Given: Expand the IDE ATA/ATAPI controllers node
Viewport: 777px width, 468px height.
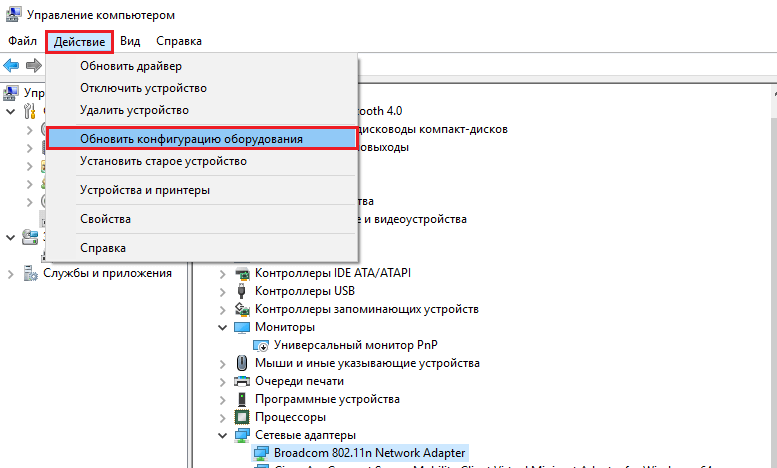Looking at the screenshot, I should pos(222,273).
